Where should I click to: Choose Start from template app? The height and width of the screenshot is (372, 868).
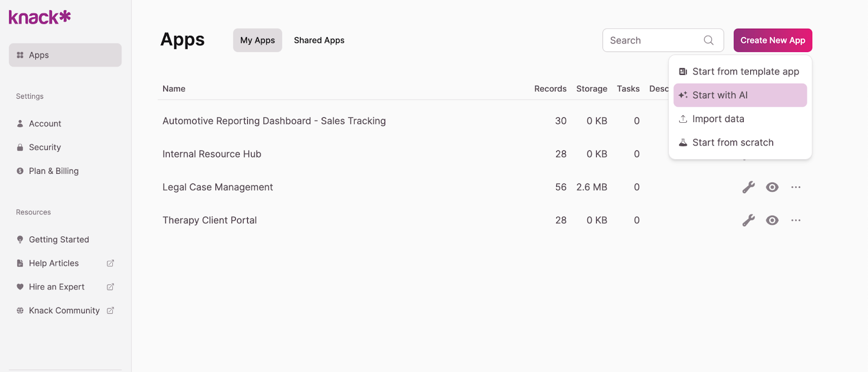[x=740, y=72]
